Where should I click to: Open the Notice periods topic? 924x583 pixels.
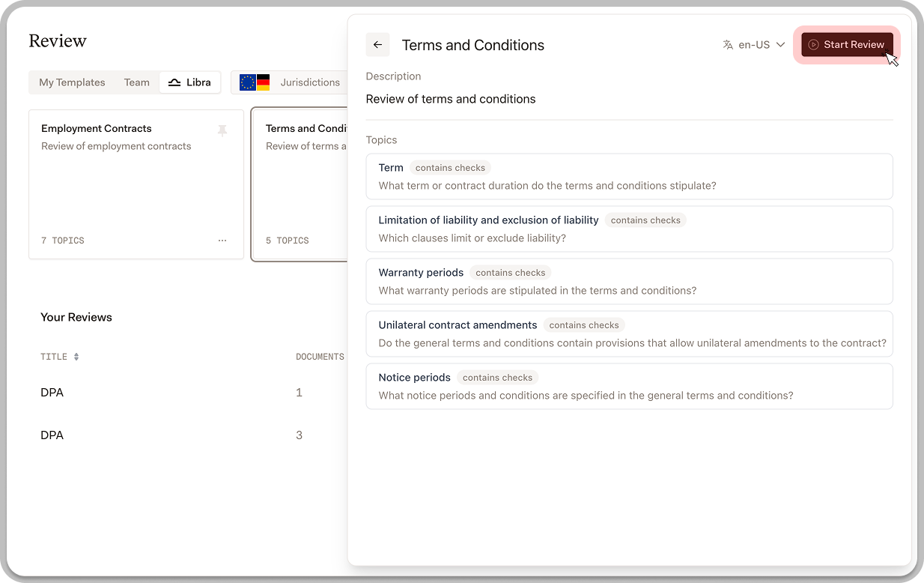point(629,387)
